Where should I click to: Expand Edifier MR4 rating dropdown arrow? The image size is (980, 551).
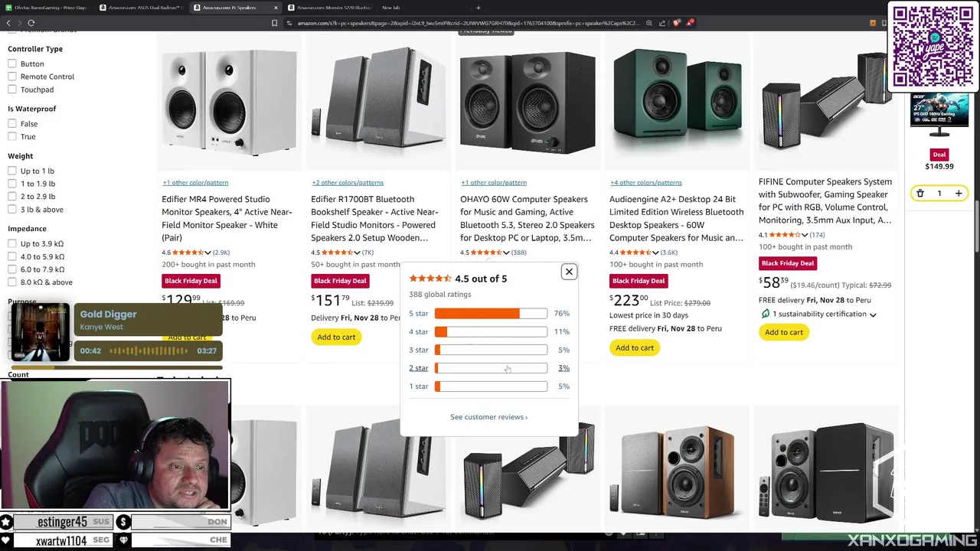click(208, 253)
